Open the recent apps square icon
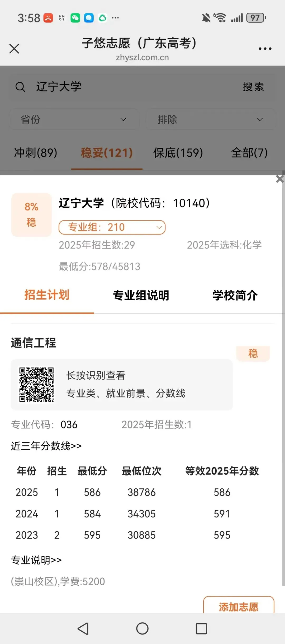 [201, 628]
